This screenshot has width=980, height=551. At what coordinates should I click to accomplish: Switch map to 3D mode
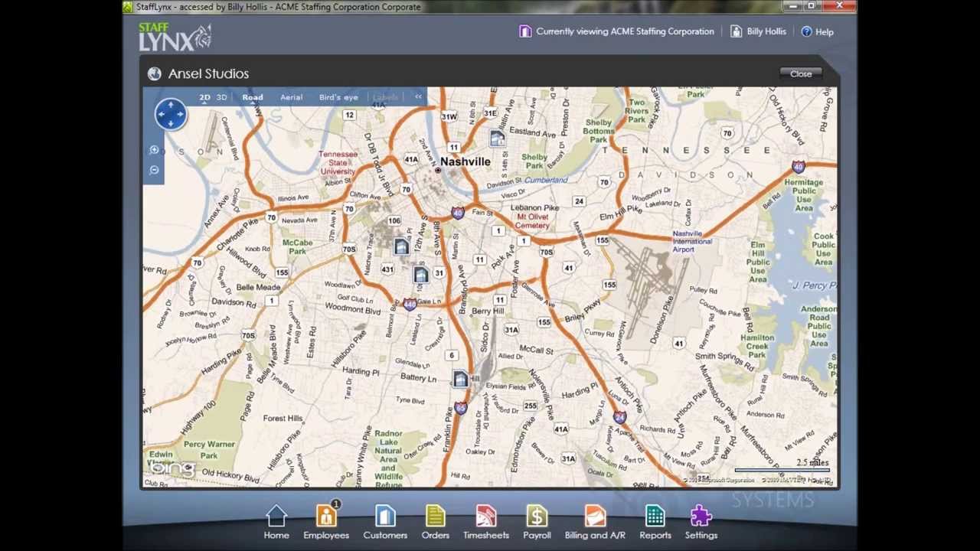221,97
